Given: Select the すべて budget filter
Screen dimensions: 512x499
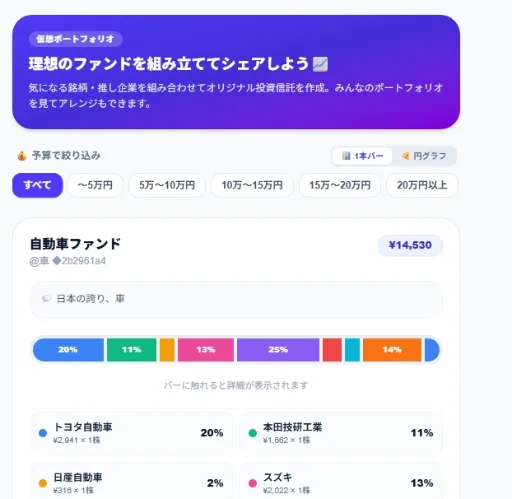Looking at the screenshot, I should click(x=37, y=185).
